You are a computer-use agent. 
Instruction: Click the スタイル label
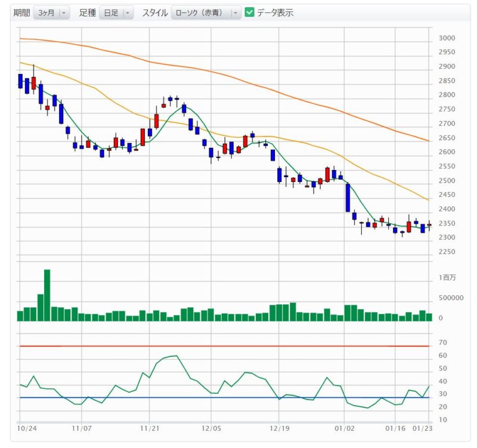click(x=155, y=13)
